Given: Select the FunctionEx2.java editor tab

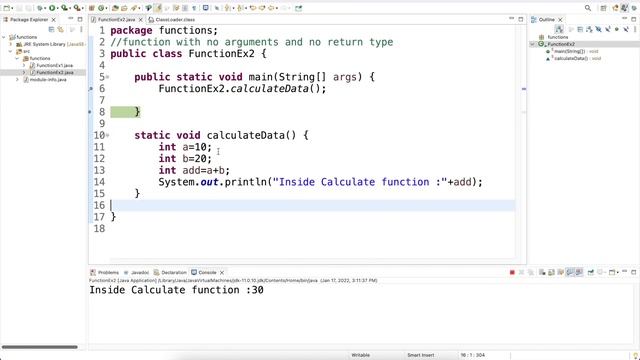Looking at the screenshot, I should click(116, 20).
